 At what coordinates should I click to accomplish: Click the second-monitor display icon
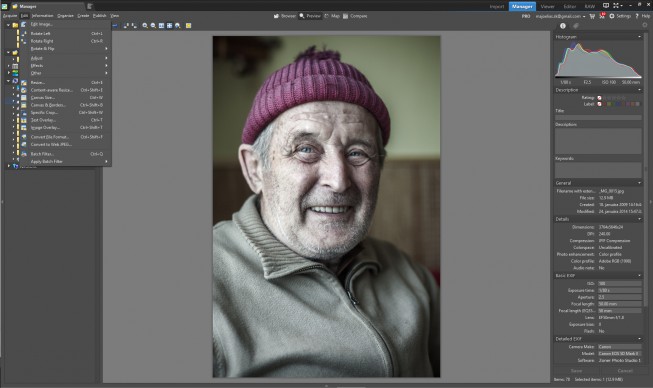(x=606, y=6)
